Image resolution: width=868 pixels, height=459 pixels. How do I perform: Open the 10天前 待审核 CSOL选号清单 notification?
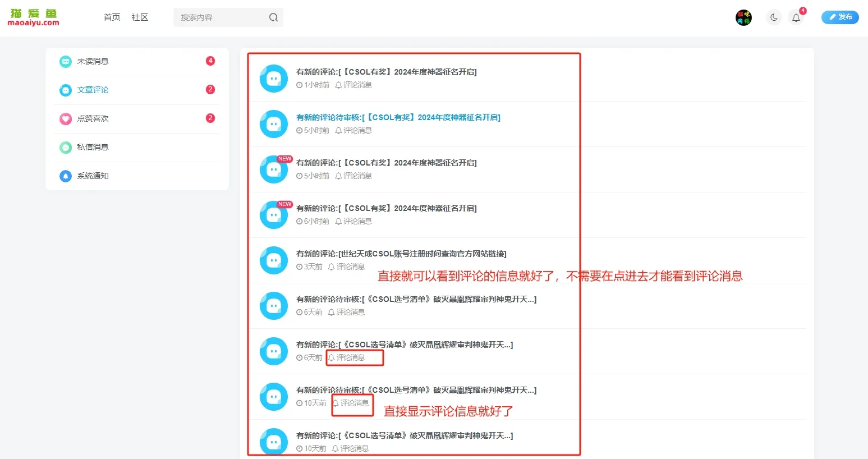416,390
